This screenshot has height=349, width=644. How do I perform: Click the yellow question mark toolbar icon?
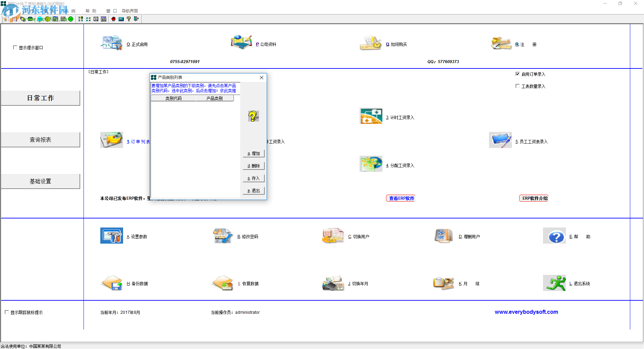tap(128, 19)
